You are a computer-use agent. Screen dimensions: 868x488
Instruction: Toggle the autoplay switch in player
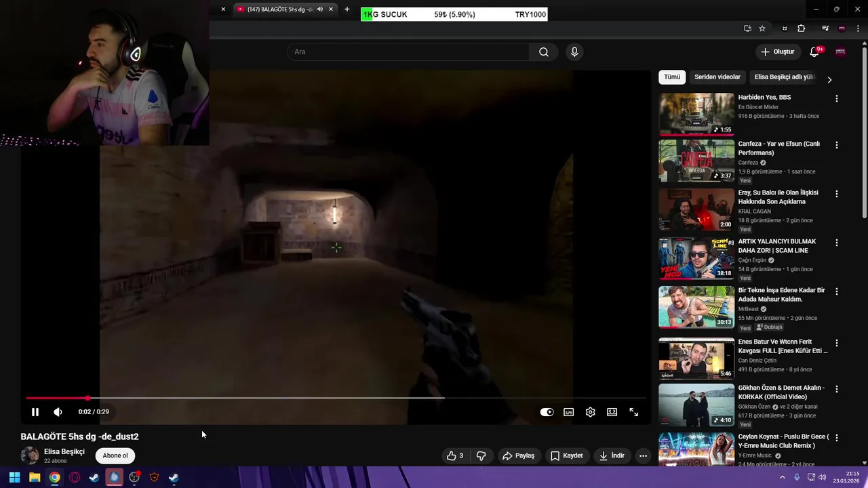point(547,412)
